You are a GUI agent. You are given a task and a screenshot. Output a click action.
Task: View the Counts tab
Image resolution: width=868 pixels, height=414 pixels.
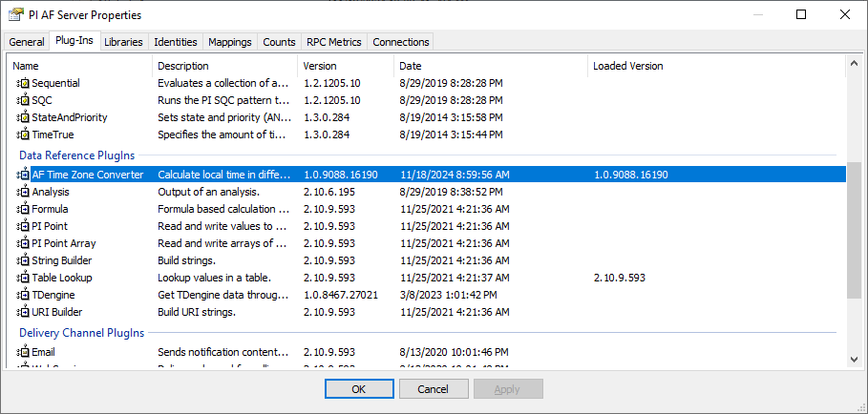pyautogui.click(x=279, y=42)
